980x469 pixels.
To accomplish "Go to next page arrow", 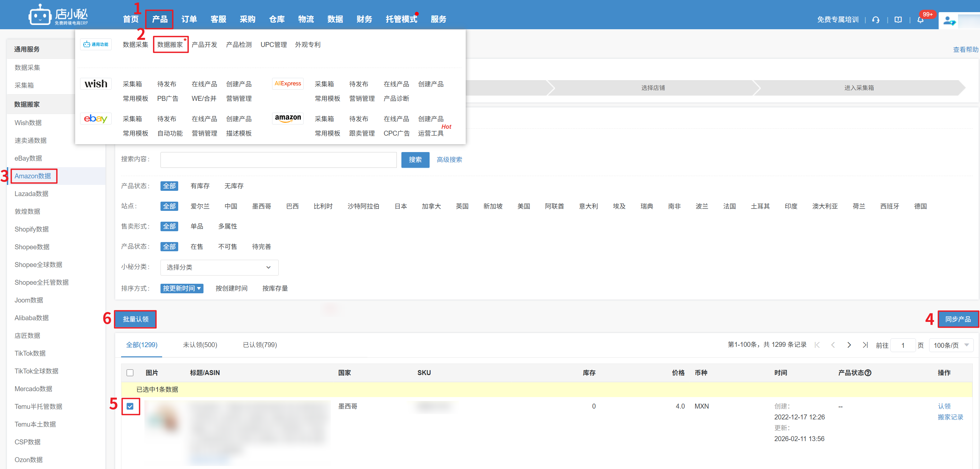I will 849,345.
